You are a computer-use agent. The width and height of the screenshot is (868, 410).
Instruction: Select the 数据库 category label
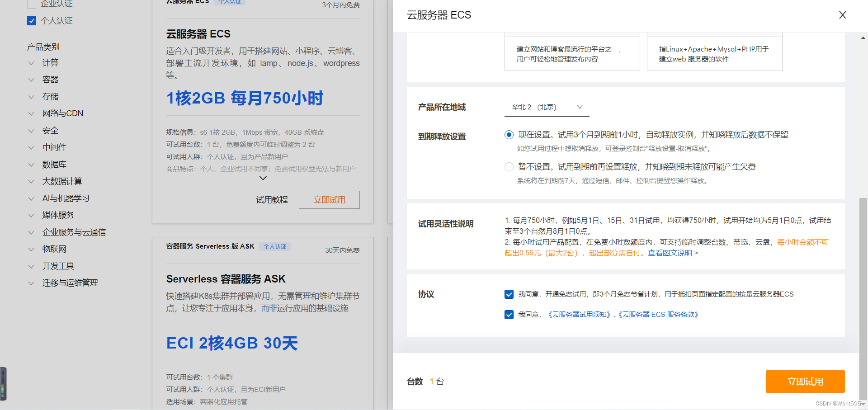click(x=54, y=165)
